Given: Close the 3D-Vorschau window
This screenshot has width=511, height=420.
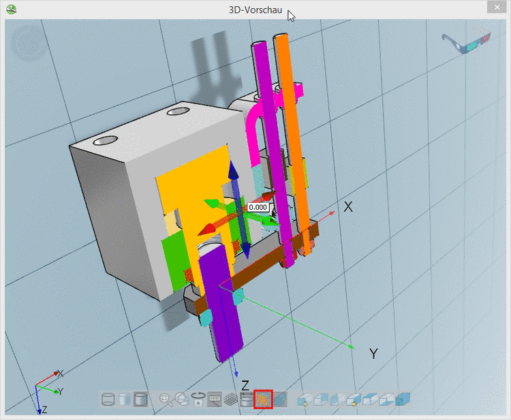Looking at the screenshot, I should pyautogui.click(x=497, y=7).
